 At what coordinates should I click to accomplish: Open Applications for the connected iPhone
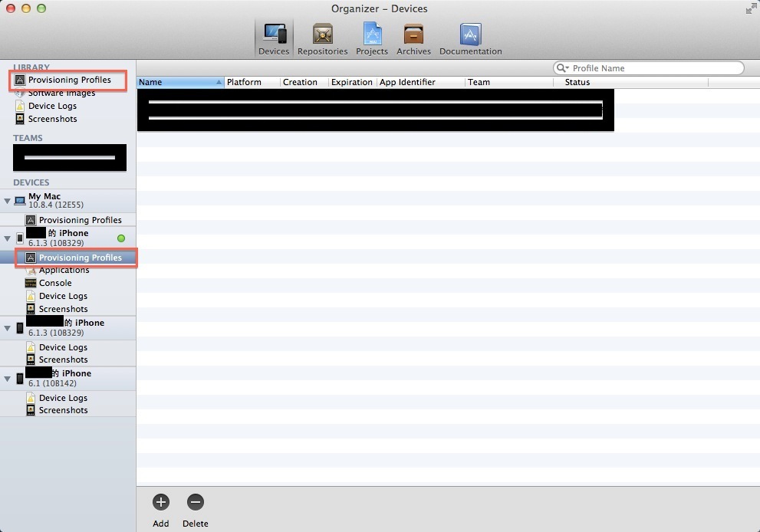tap(64, 271)
